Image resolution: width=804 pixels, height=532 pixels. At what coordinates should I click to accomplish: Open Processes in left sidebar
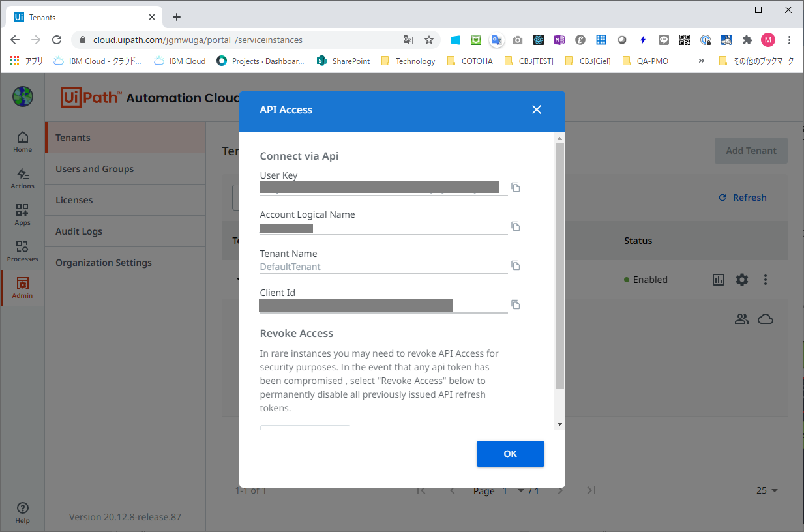click(22, 251)
